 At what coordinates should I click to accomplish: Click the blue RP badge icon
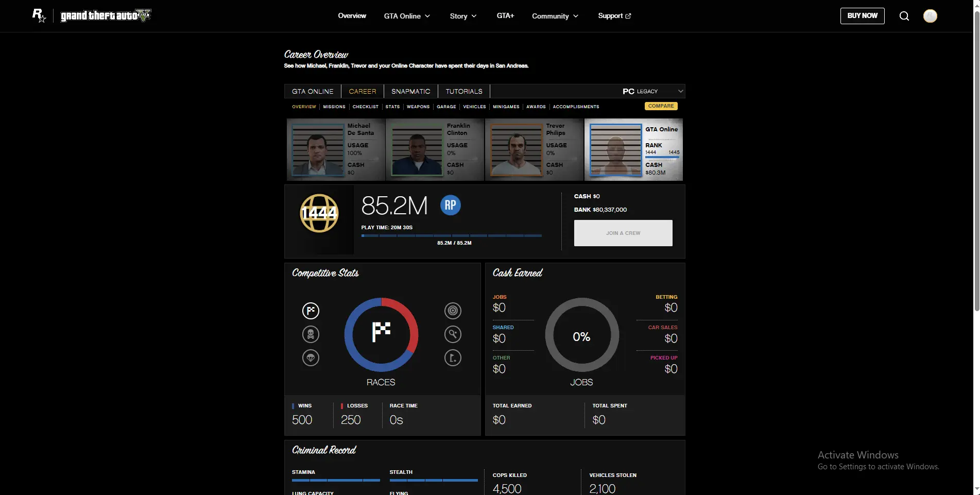click(451, 205)
